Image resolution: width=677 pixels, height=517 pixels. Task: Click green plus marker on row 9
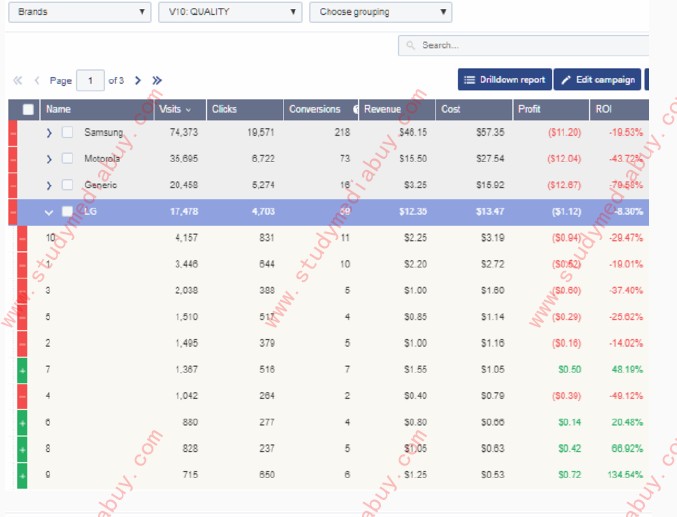click(x=22, y=476)
